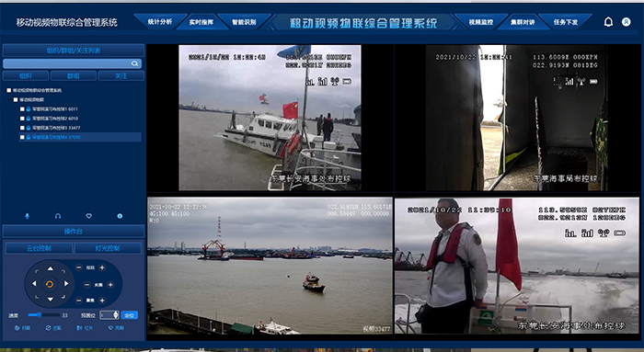Pan camera right with PTZ right arrow
The image size is (644, 352).
coord(65,283)
